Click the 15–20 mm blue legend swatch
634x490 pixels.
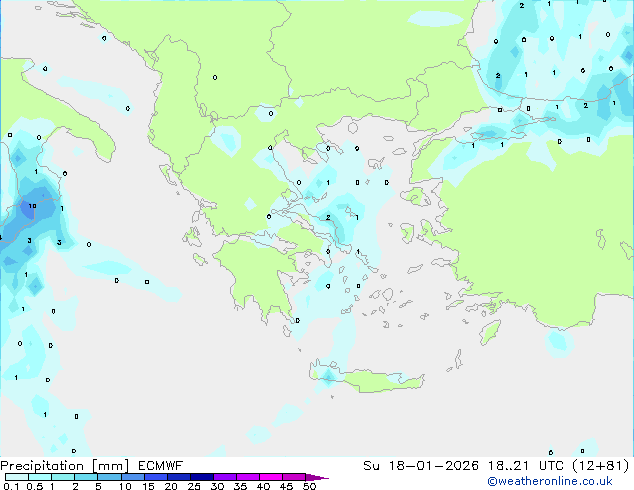click(x=156, y=477)
